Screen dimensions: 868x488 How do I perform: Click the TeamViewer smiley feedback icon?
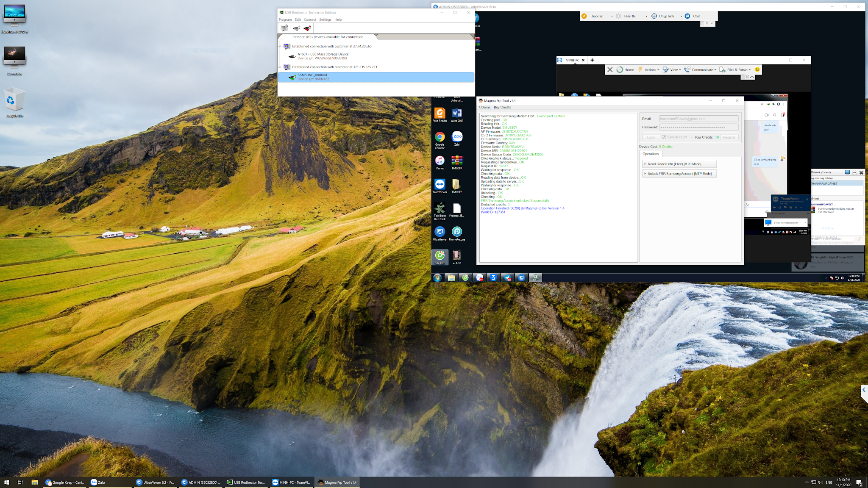point(757,69)
